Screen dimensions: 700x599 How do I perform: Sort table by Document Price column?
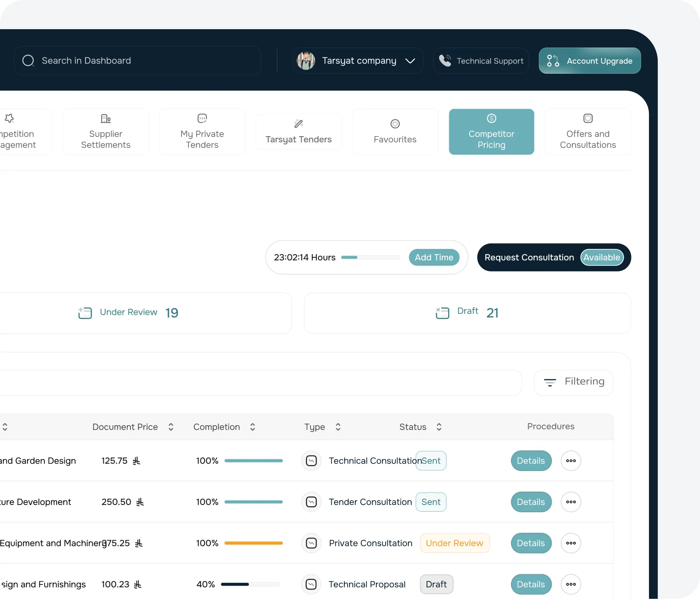[x=171, y=427]
